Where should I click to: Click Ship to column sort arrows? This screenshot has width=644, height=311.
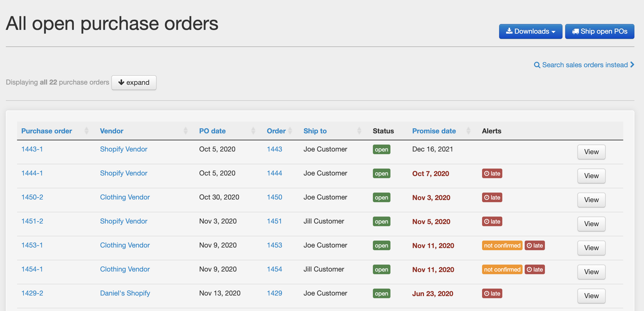coord(359,131)
